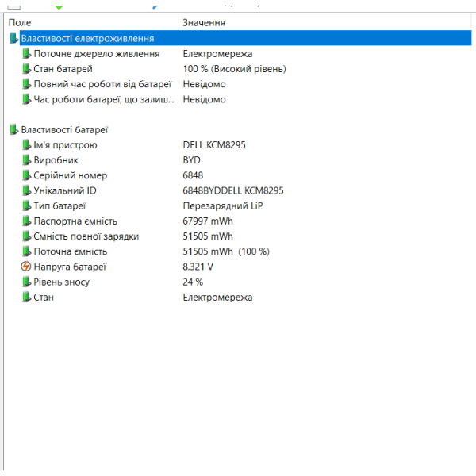476x476 pixels.
Task: Click the icon beside 'Виробник'
Action: click(x=26, y=159)
